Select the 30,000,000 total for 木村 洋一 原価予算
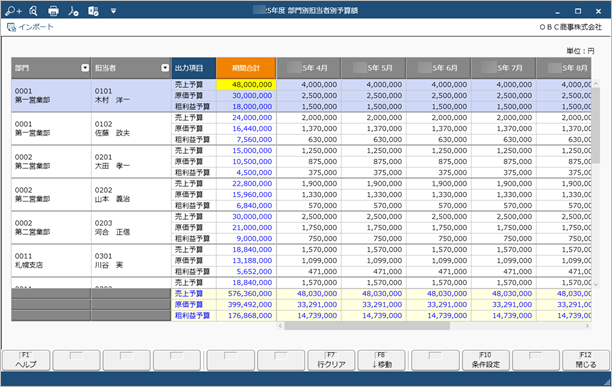 click(x=246, y=96)
